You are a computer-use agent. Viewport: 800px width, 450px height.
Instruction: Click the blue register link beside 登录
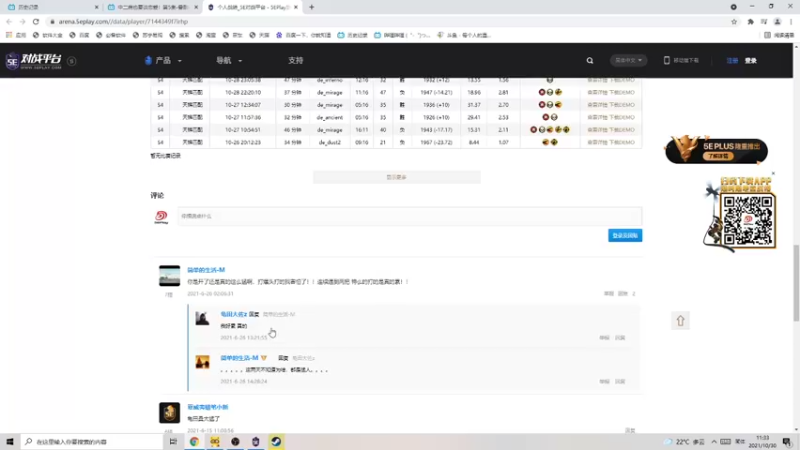(732, 61)
